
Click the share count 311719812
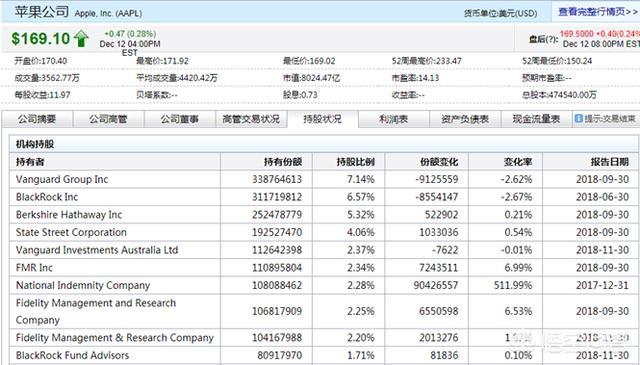tap(277, 197)
